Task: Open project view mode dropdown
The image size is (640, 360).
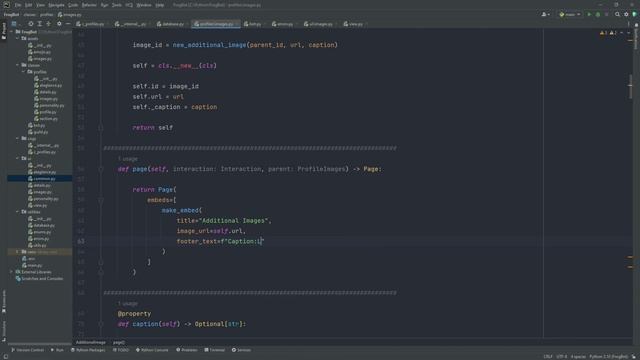Action: (16, 24)
